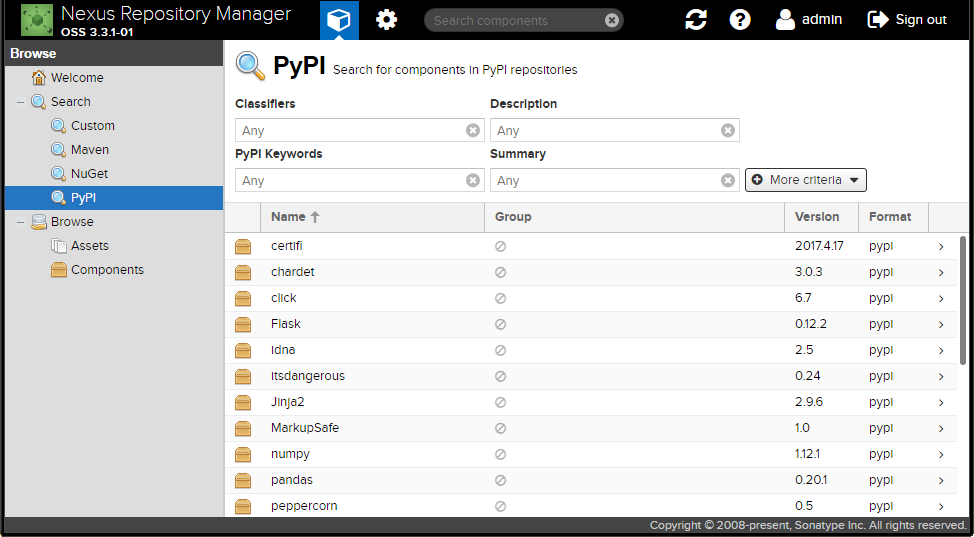
Task: Click the certifi component icon
Action: pos(243,247)
